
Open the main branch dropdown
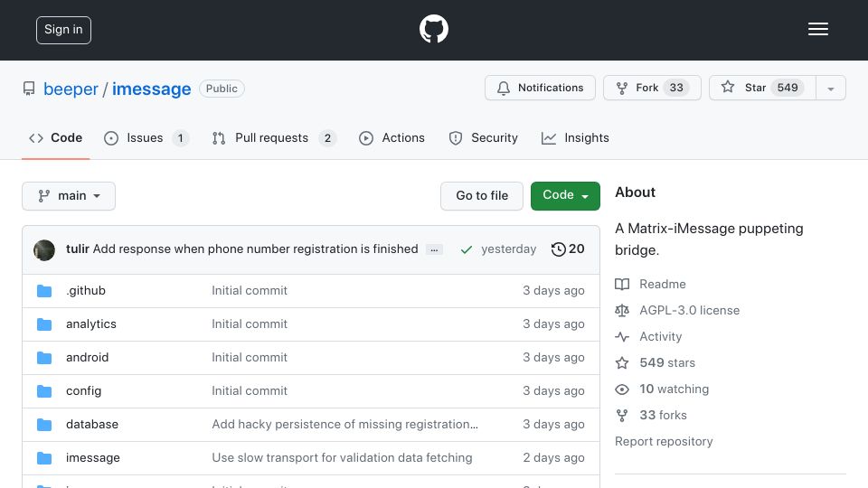pyautogui.click(x=69, y=196)
